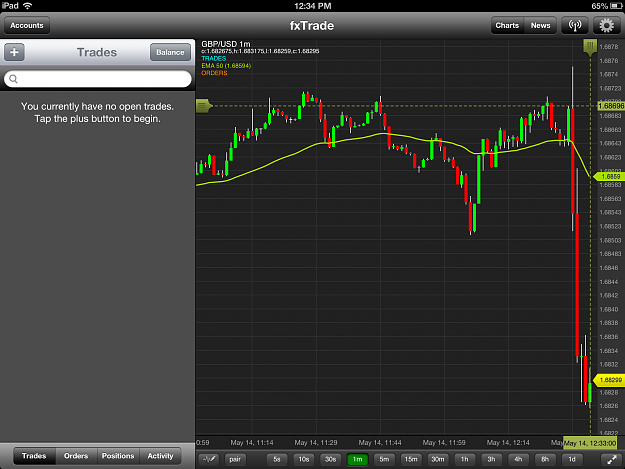Screen dimensions: 625x469
Task: Select the Orders tab
Action: [76, 456]
